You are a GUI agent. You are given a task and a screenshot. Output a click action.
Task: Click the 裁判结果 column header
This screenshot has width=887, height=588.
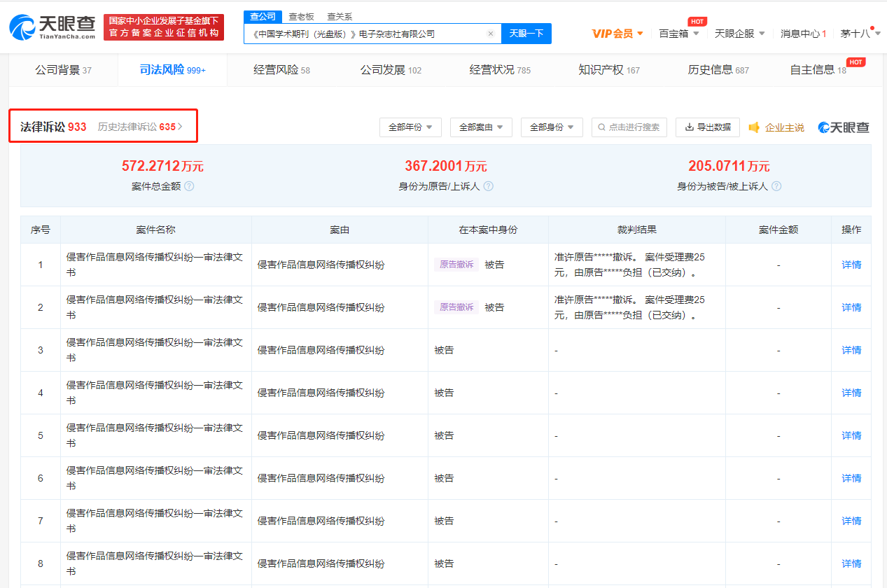(637, 230)
